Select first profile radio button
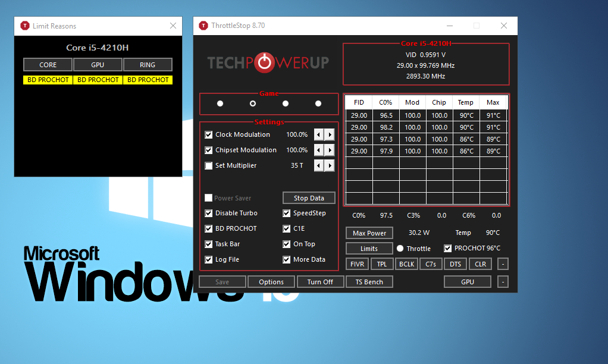Screen dimensions: 608x364 pyautogui.click(x=220, y=103)
